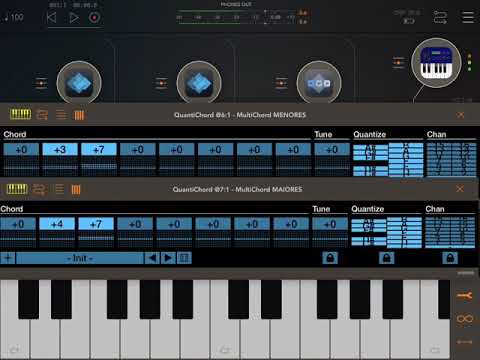Adjust velocity bar below +4 in MAIORES
The width and height of the screenshot is (480, 360).
[57, 239]
